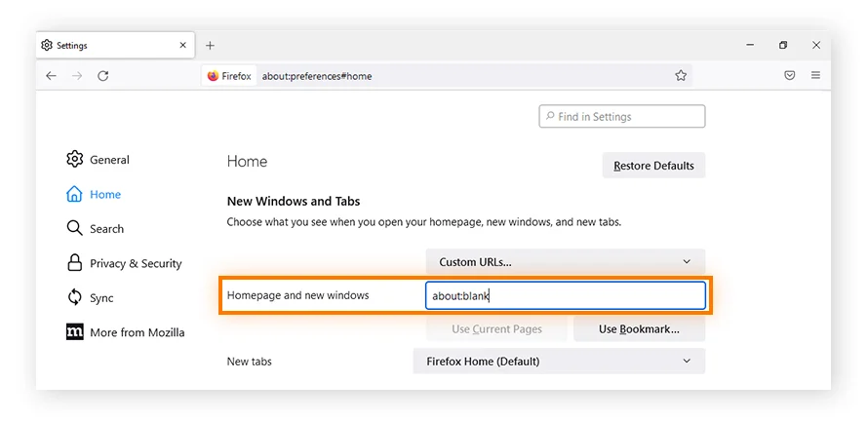Viewport: 868px width, 421px height.
Task: Click Use Current Pages button
Action: tap(496, 329)
